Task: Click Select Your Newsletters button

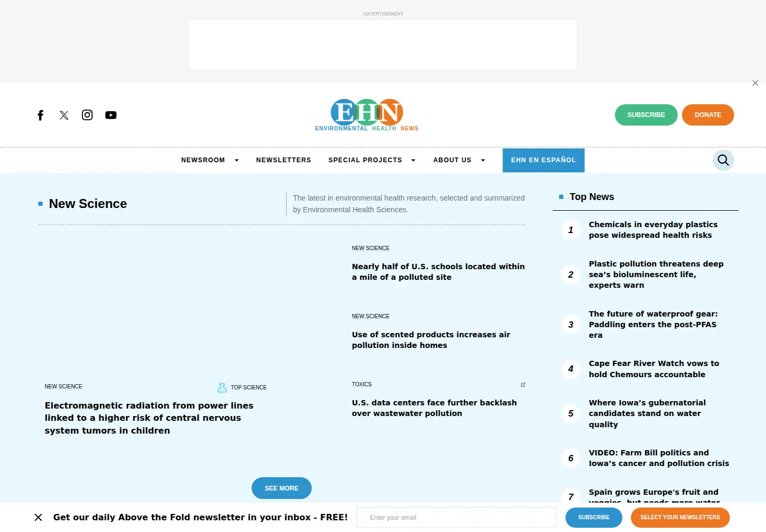Action: 680,517
